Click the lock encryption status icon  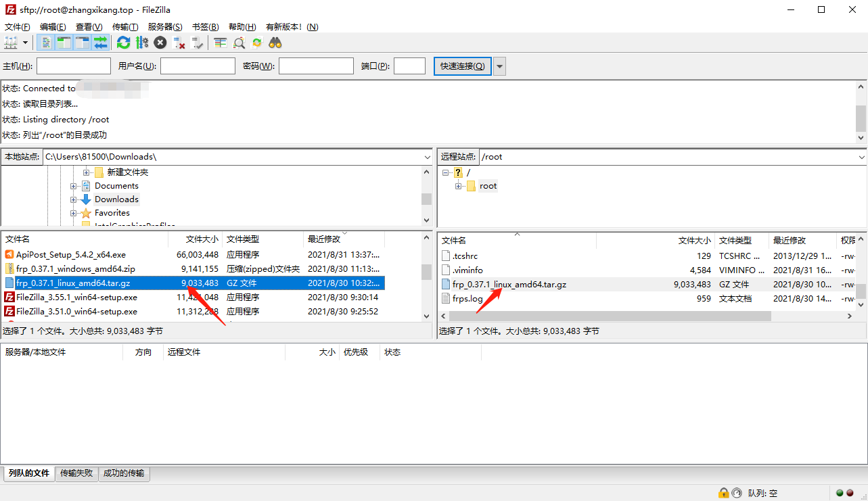point(723,494)
